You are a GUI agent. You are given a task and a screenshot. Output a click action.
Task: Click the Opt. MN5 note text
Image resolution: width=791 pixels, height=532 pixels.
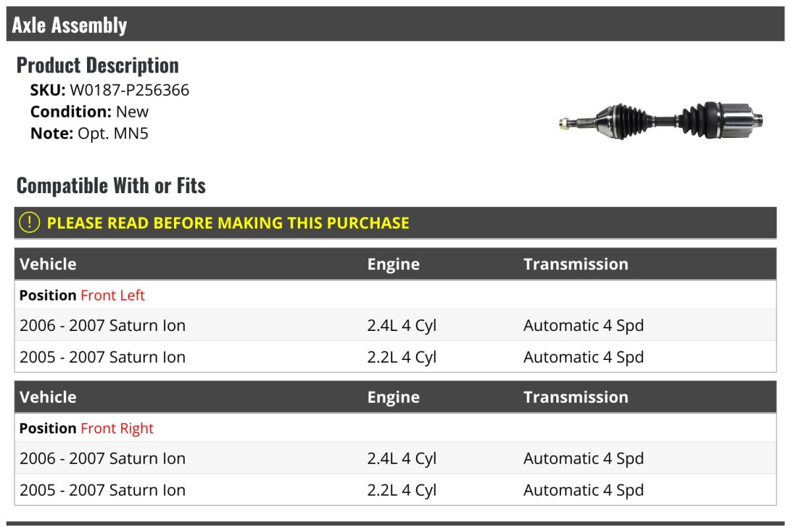pos(113,133)
